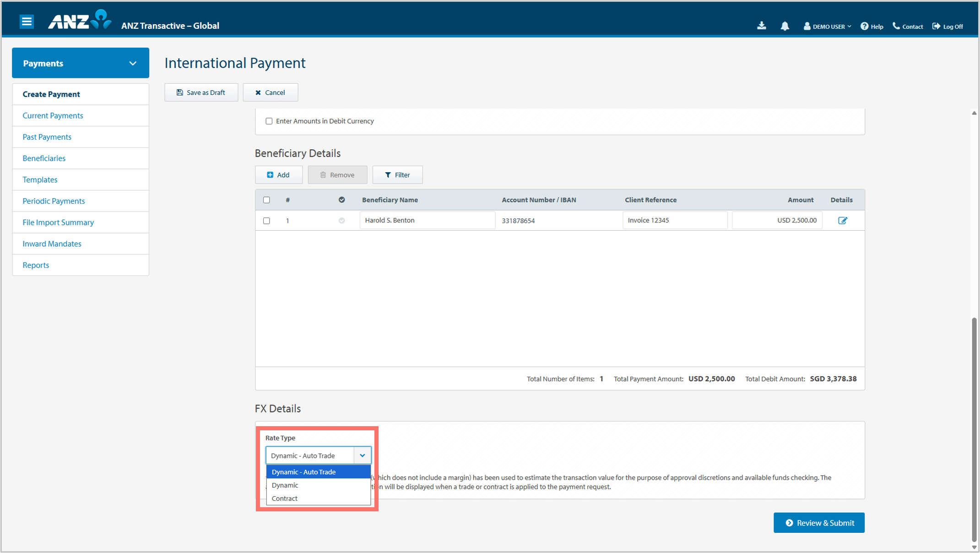Open beneficiary details edit icon
This screenshot has height=553, width=980.
(x=842, y=221)
